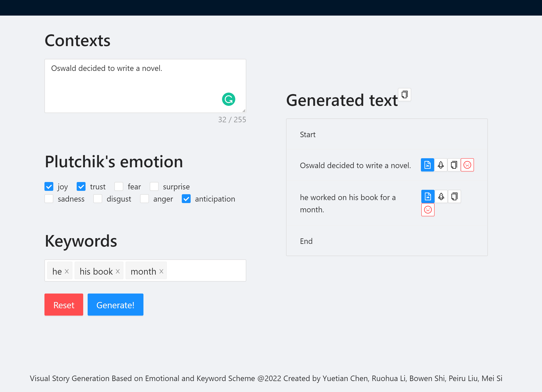Remove the 'his book' keyword tag
The height and width of the screenshot is (392, 542).
(x=118, y=271)
